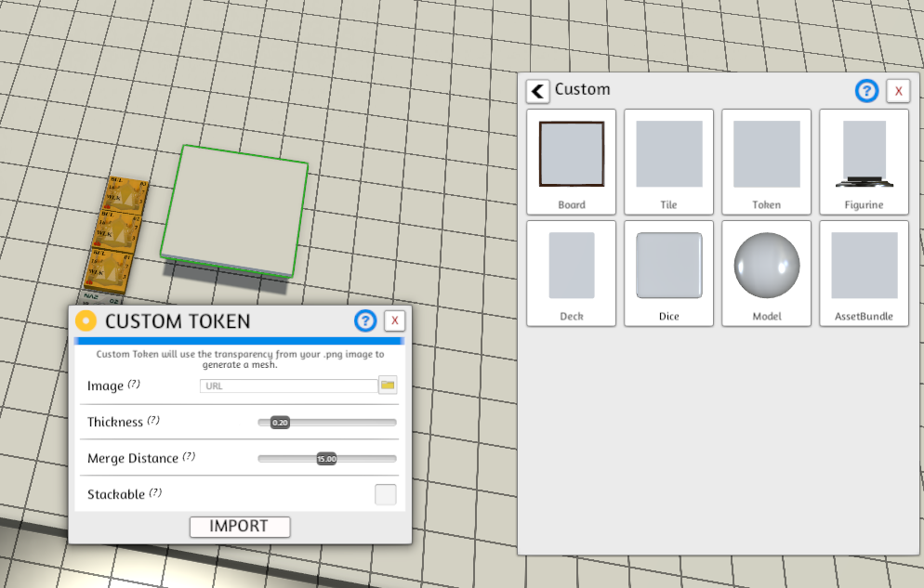Open help for Custom Token dialog
The height and width of the screenshot is (588, 924).
coord(365,320)
